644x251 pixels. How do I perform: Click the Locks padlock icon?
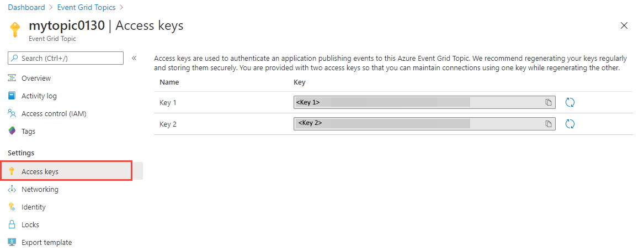tap(12, 224)
